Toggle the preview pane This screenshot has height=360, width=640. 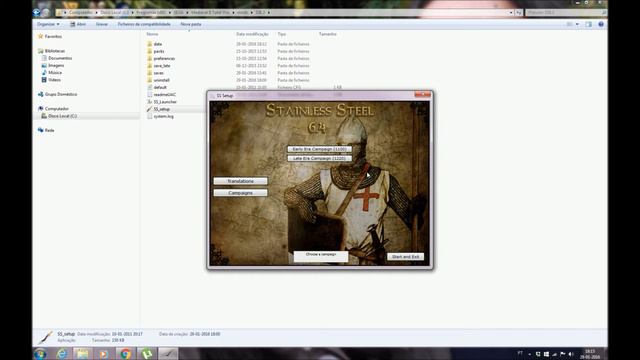pos(589,24)
